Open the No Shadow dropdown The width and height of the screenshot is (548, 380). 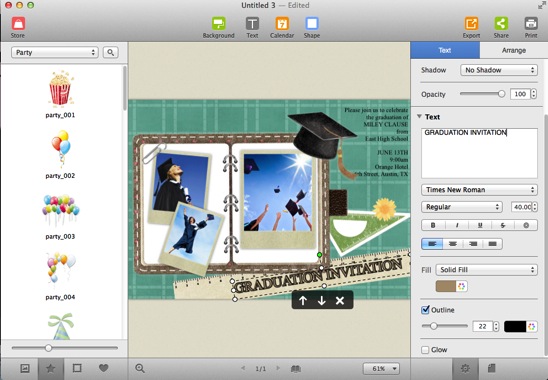tap(499, 70)
